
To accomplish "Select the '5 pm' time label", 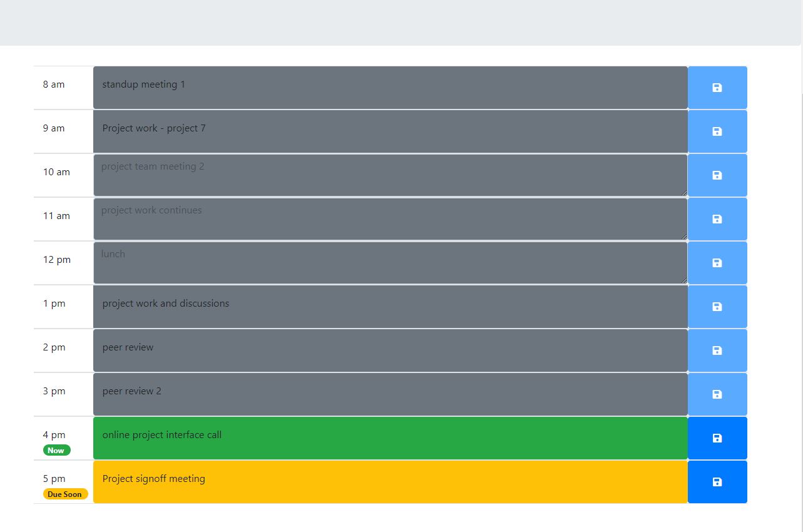I will [54, 479].
